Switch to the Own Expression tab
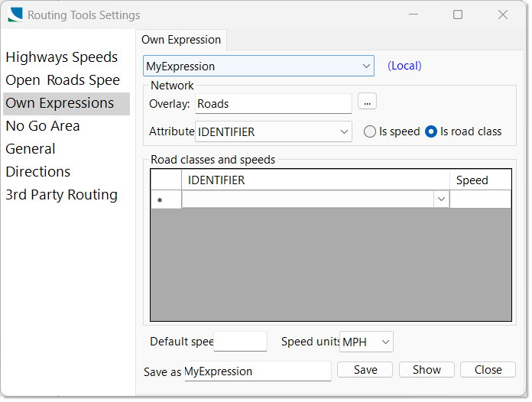This screenshot has height=402, width=532. [181, 40]
